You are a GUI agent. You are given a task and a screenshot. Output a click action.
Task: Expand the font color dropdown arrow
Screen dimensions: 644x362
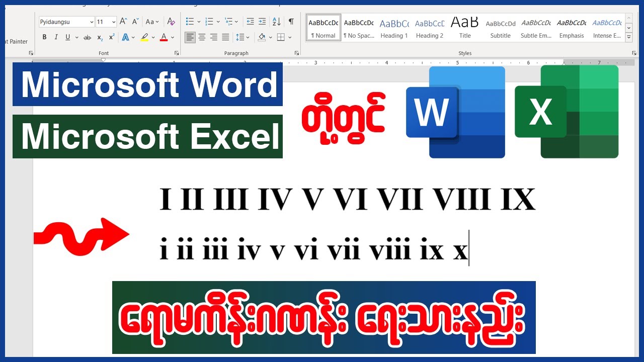(172, 38)
